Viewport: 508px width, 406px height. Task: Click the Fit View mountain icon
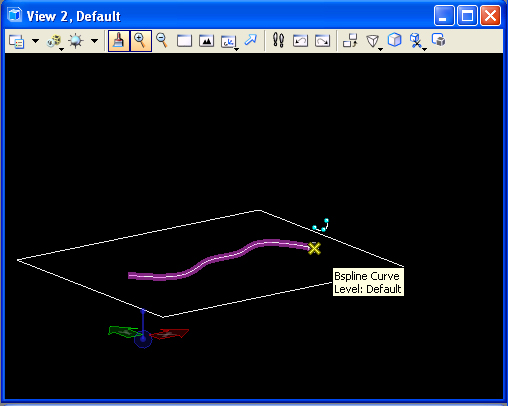click(206, 41)
